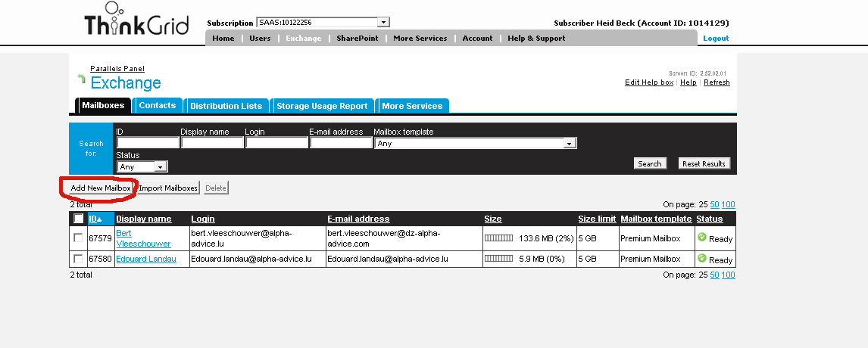
Task: Open the Mailbox template dropdown
Action: (x=476, y=143)
